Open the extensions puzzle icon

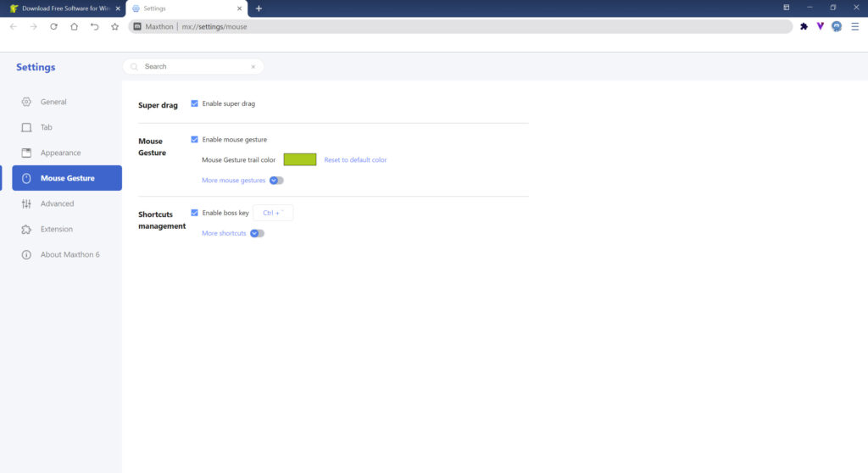[x=804, y=26]
